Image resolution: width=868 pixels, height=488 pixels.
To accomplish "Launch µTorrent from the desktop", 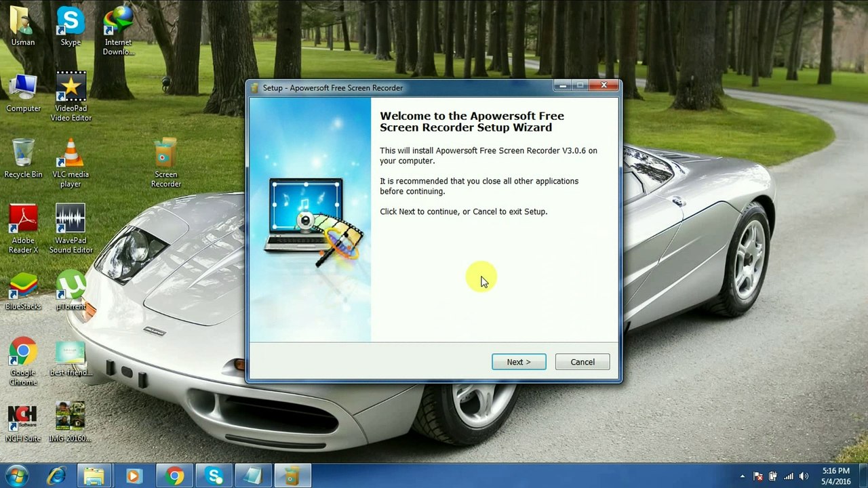I will click(x=71, y=291).
